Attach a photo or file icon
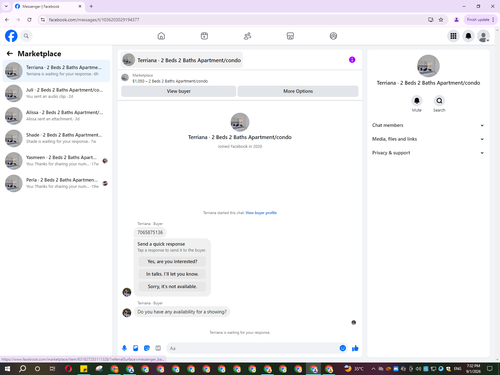The image size is (500, 375). coord(136,348)
